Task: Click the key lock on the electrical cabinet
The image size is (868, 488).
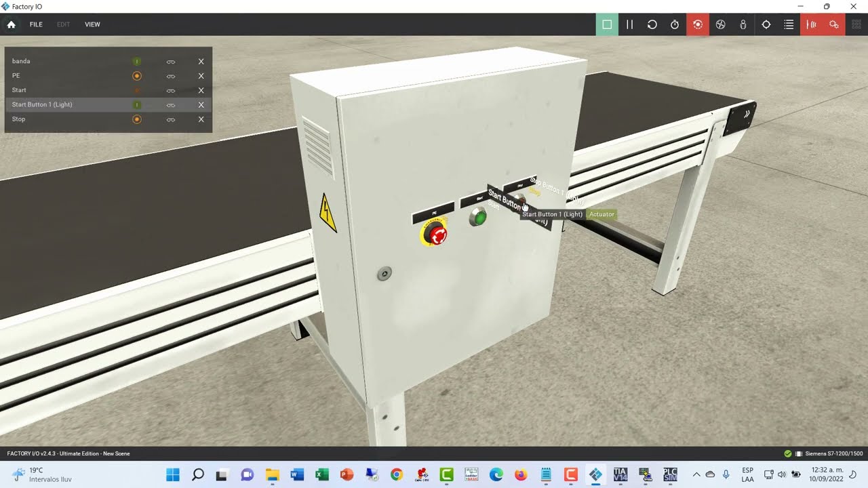Action: pyautogui.click(x=384, y=274)
